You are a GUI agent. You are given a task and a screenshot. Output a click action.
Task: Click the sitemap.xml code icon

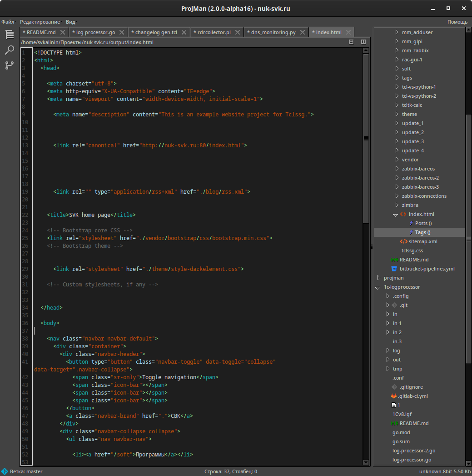click(x=403, y=241)
